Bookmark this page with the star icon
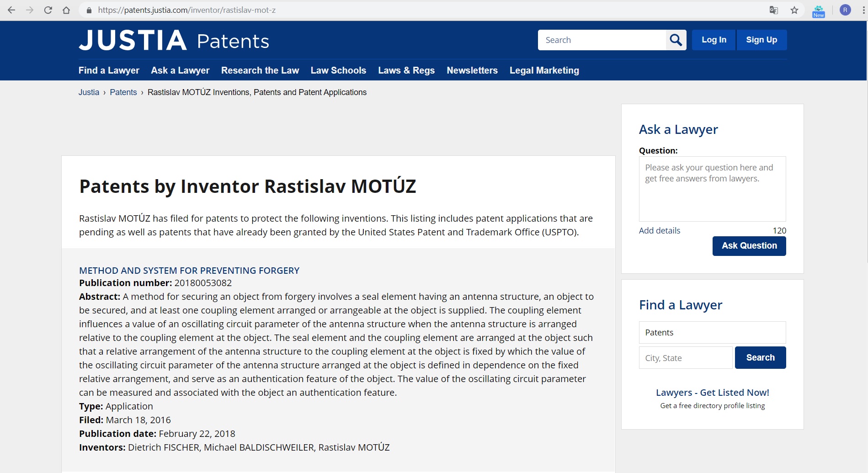868x473 pixels. [794, 10]
